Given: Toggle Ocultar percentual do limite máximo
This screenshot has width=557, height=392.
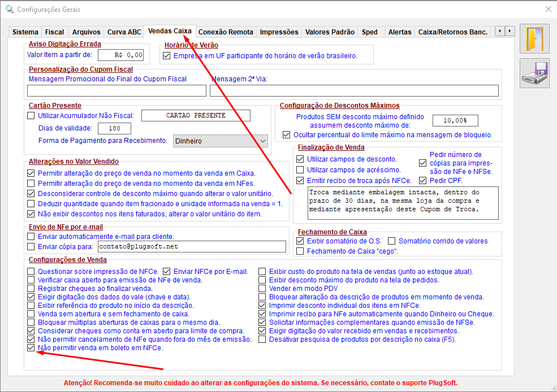Looking at the screenshot, I should [x=286, y=135].
